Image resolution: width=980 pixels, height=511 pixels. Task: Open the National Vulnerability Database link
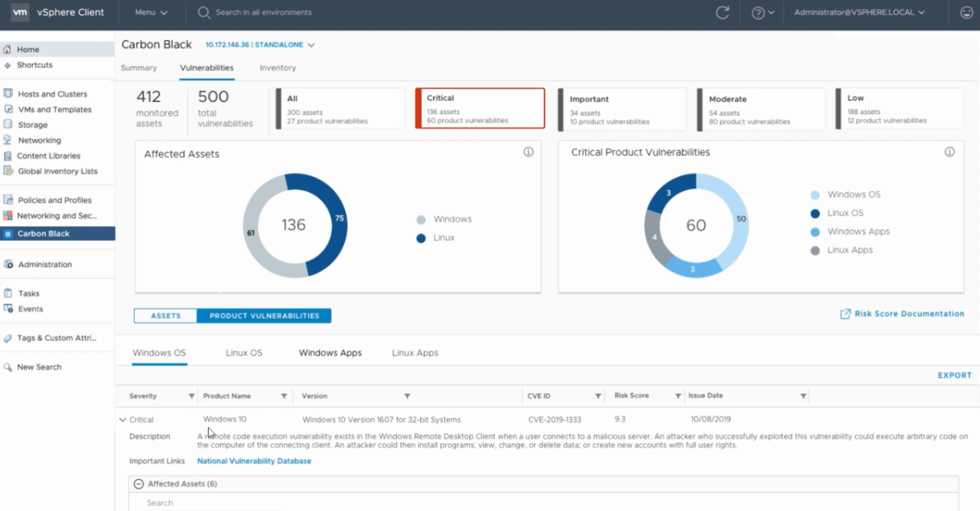coord(254,461)
